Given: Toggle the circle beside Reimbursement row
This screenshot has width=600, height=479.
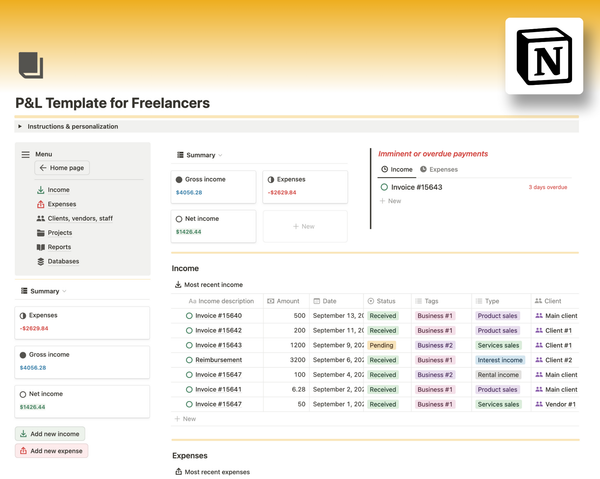Looking at the screenshot, I should pos(189,360).
